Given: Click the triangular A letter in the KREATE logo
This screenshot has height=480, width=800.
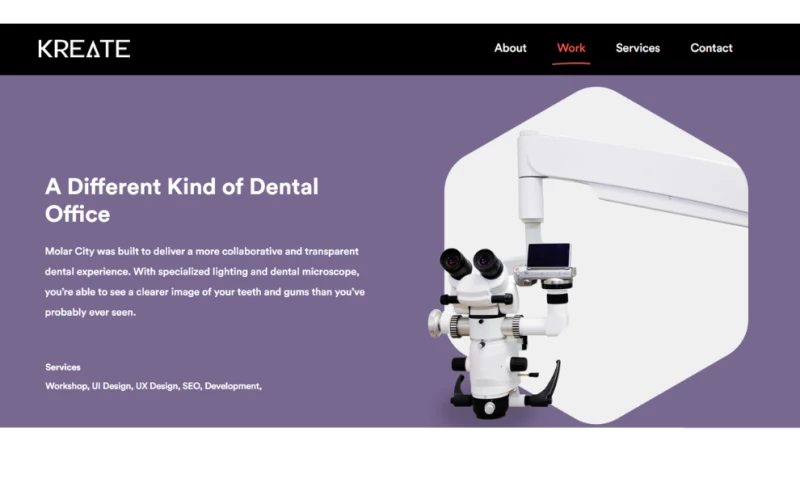Looking at the screenshot, I should click(x=93, y=49).
